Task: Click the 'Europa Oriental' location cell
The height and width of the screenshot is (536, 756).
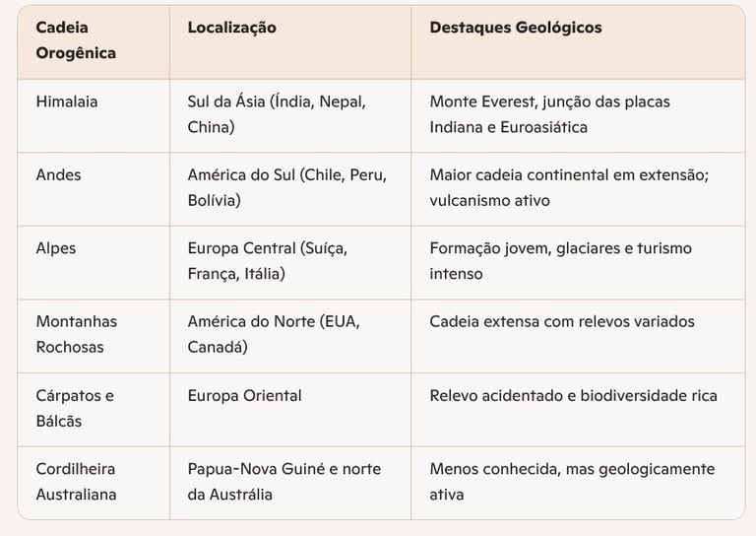Action: tap(245, 396)
